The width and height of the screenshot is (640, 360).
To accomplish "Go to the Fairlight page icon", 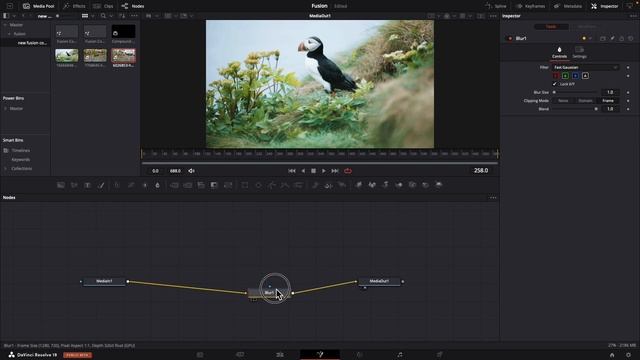I will (400, 355).
